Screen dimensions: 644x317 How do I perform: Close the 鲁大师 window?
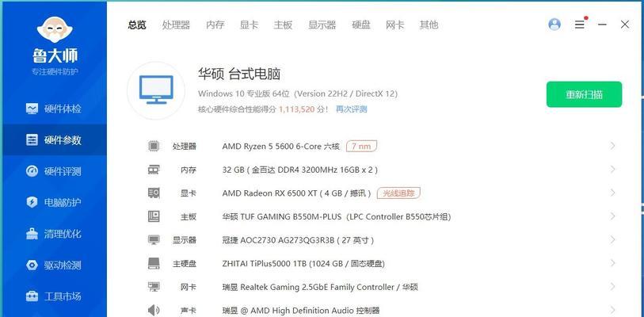[x=625, y=25]
